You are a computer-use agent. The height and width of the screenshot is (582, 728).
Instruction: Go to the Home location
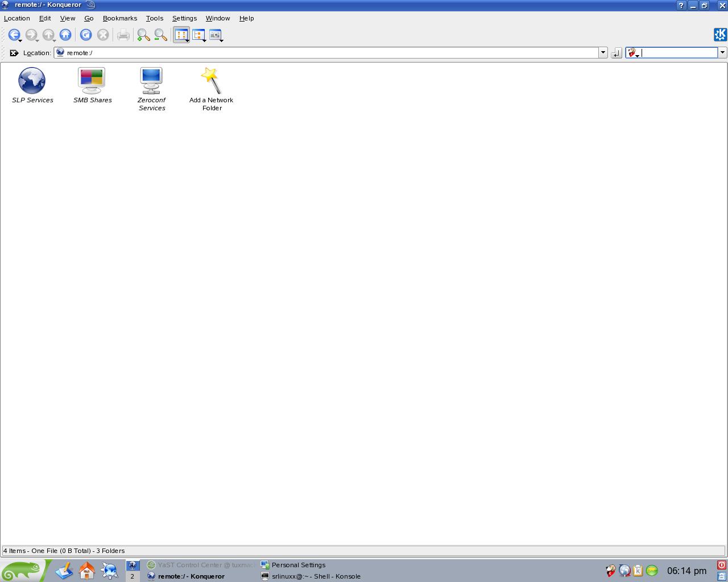(65, 35)
